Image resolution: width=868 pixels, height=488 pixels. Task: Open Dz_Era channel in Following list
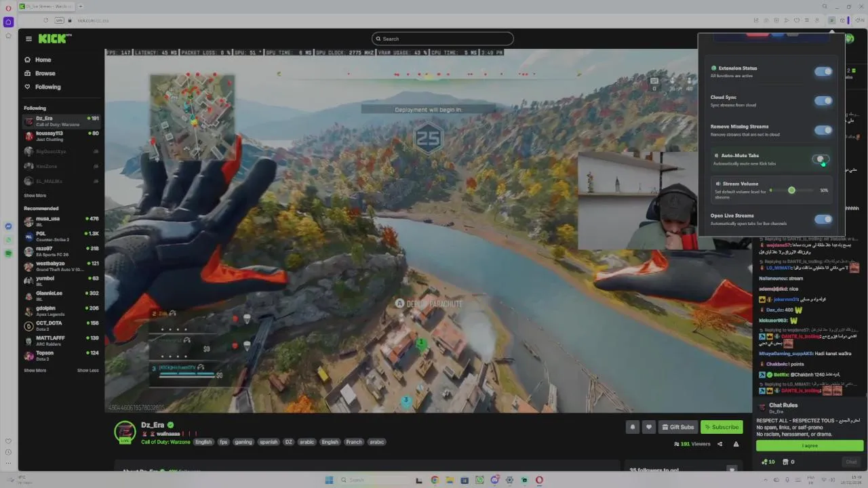tap(62, 121)
